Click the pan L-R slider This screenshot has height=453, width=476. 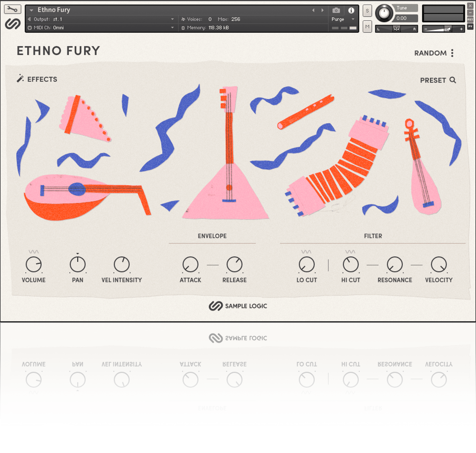(396, 29)
